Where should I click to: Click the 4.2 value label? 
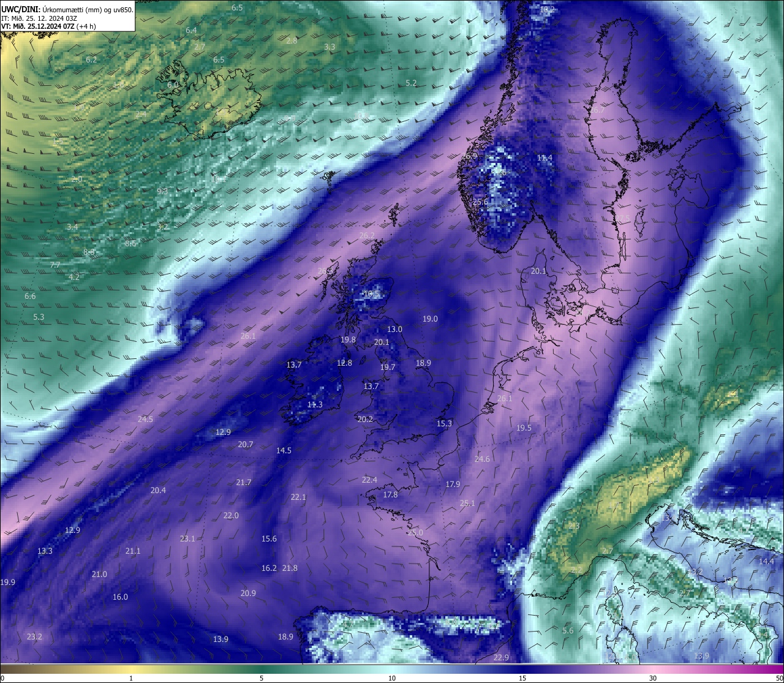(74, 277)
